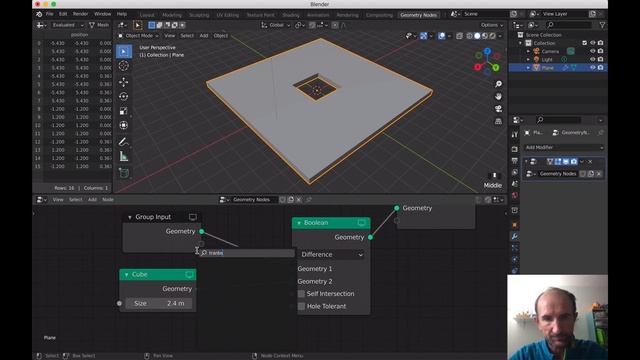Open the Tool properties tab
This screenshot has height=360, width=640.
515,134
